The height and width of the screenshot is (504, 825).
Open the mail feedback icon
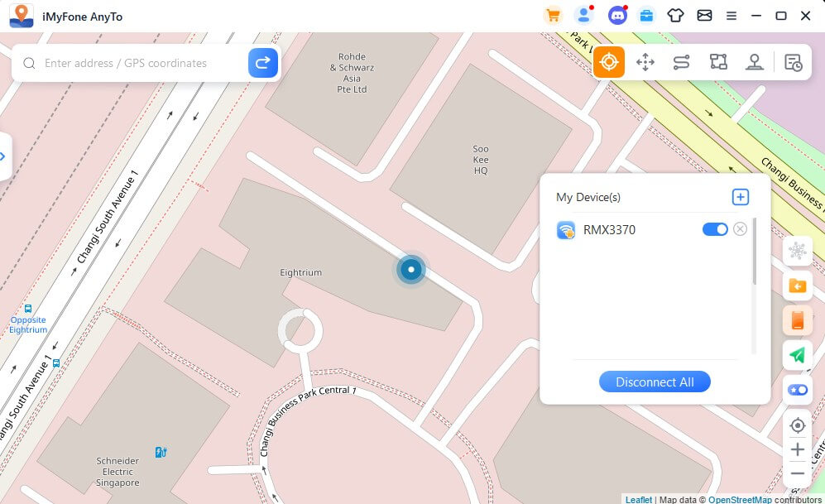pos(704,16)
